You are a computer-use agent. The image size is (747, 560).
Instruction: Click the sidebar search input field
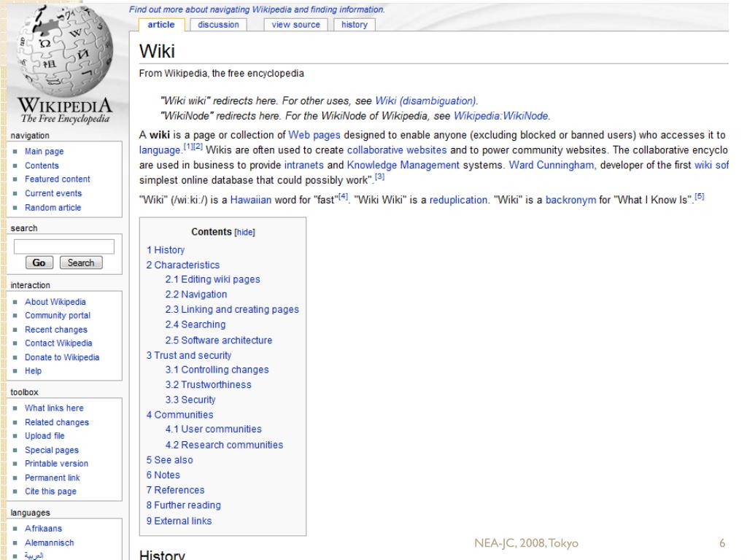pos(64,246)
